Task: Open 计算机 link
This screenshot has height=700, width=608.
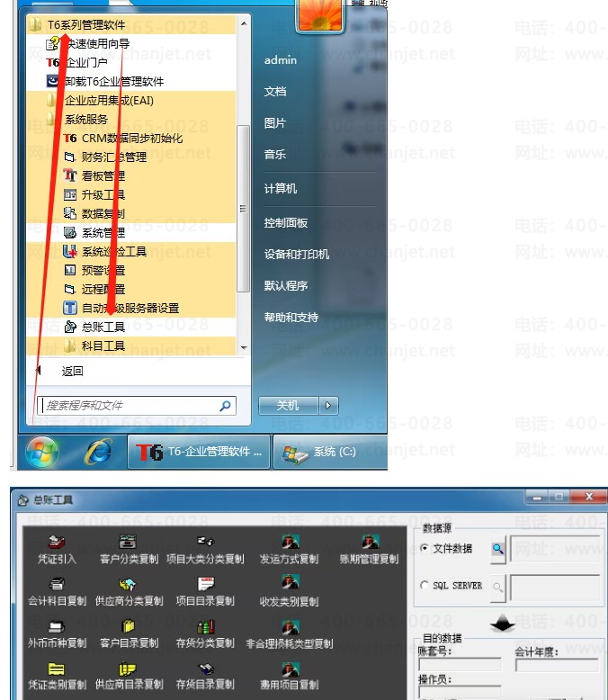Action: pyautogui.click(x=281, y=188)
